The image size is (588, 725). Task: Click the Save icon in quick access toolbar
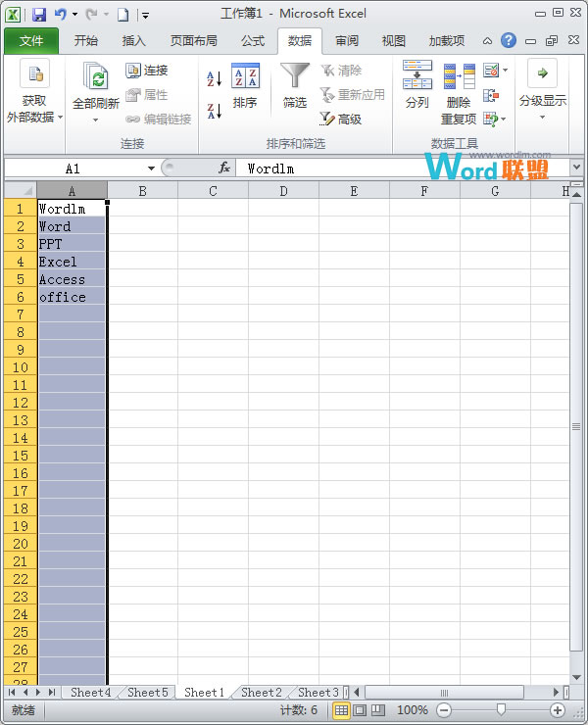pos(39,15)
